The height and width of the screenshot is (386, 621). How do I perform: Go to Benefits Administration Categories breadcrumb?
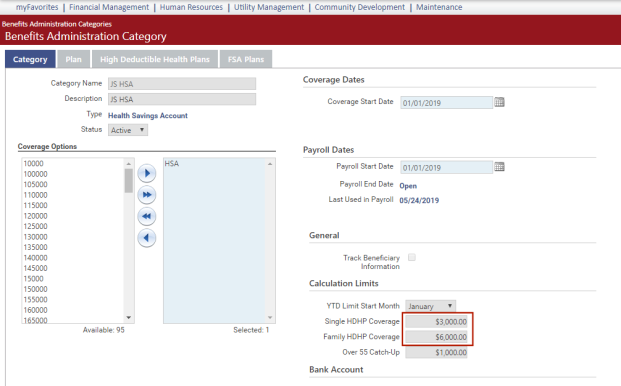[57, 24]
